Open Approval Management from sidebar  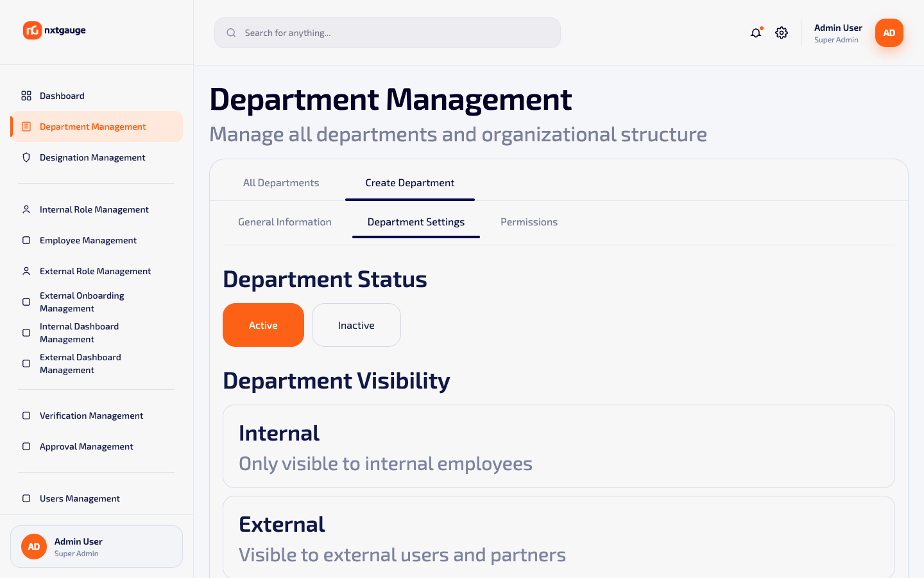click(x=96, y=446)
